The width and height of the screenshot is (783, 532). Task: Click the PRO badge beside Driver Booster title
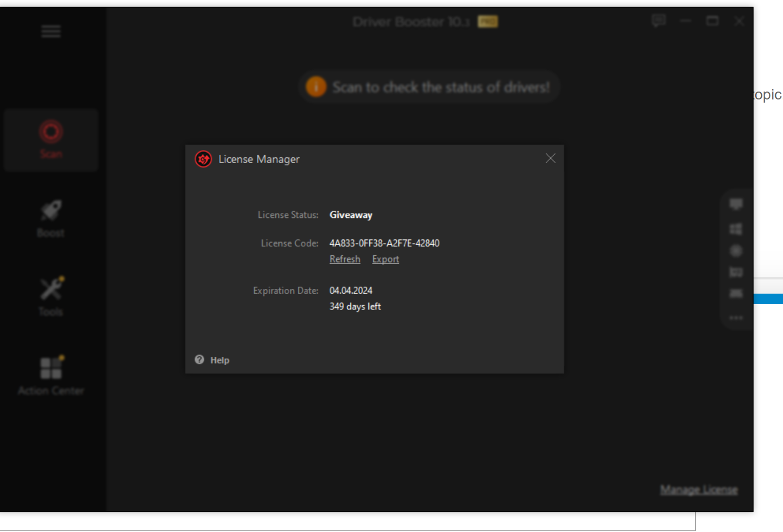488,22
